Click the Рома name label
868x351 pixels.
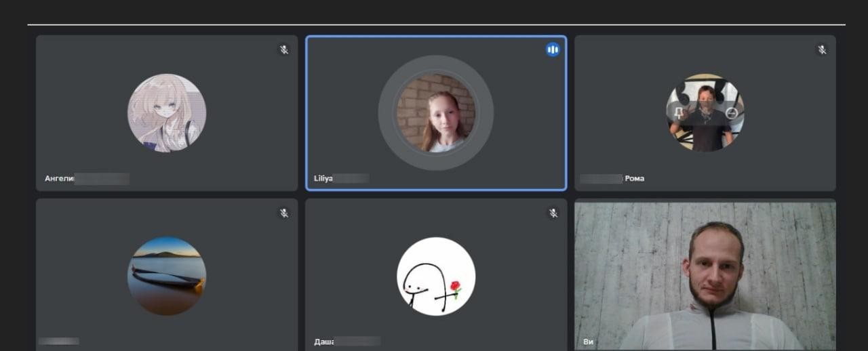[x=634, y=179]
